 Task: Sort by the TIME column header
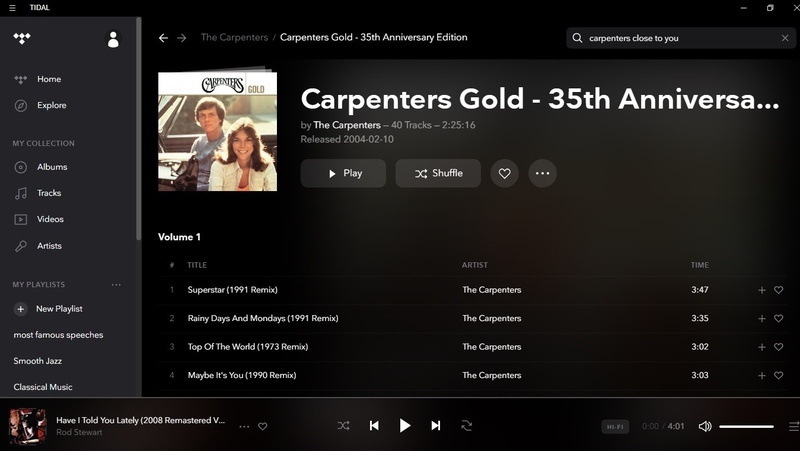(699, 265)
